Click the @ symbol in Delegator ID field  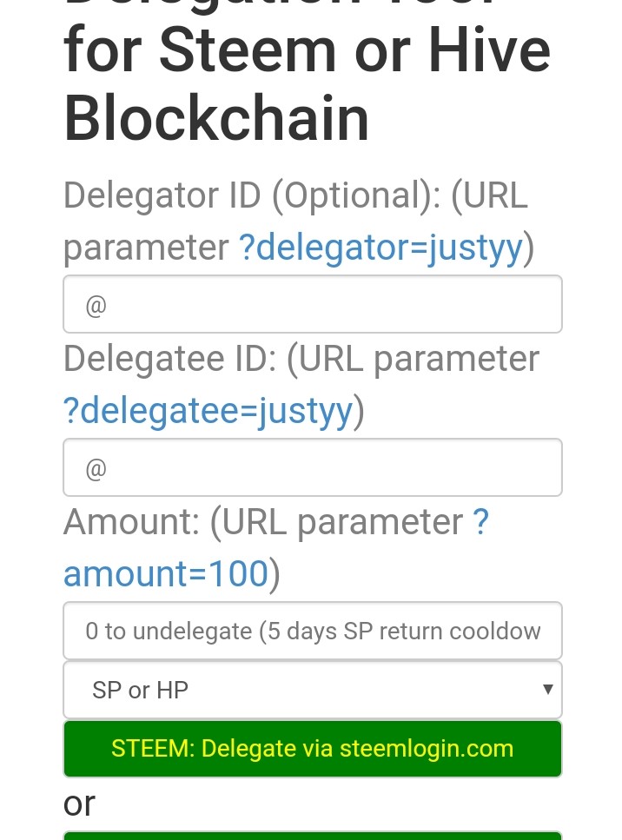tap(96, 306)
